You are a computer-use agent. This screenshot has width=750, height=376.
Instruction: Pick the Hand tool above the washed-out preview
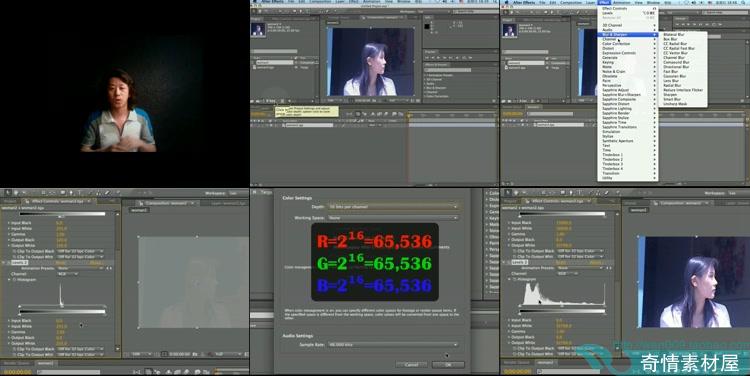[16, 192]
